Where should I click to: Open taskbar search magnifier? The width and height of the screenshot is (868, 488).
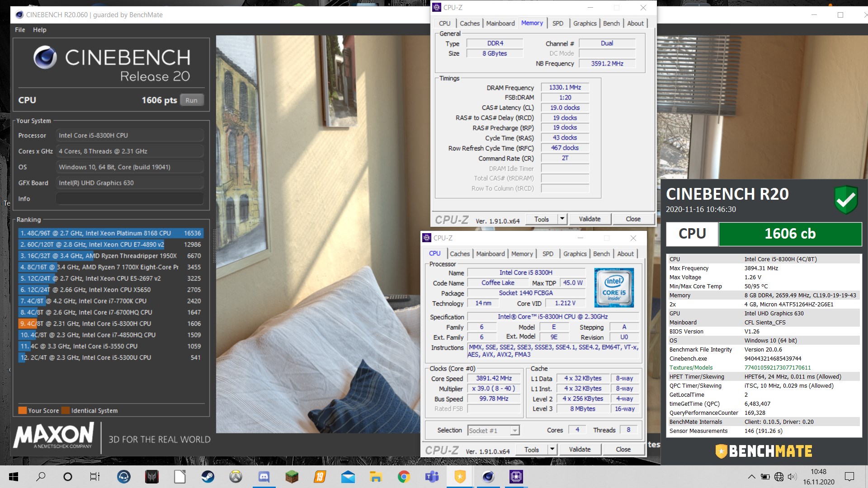pos(41,477)
